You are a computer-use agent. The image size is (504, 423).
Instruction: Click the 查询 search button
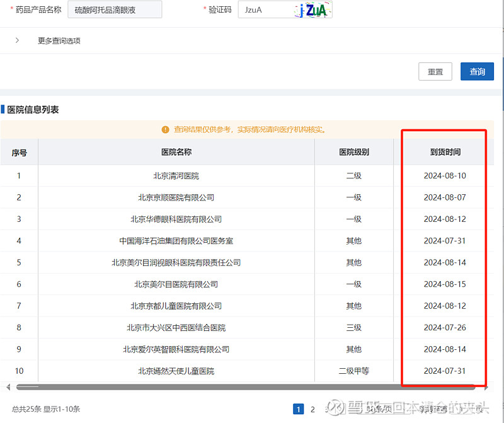(477, 72)
